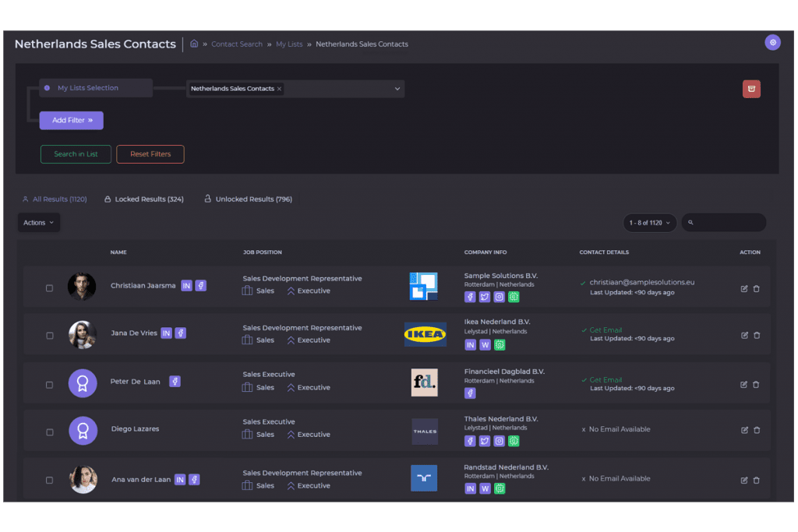Image resolution: width=798 pixels, height=532 pixels.
Task: Delete the Peter De Laan contact row
Action: tap(757, 385)
